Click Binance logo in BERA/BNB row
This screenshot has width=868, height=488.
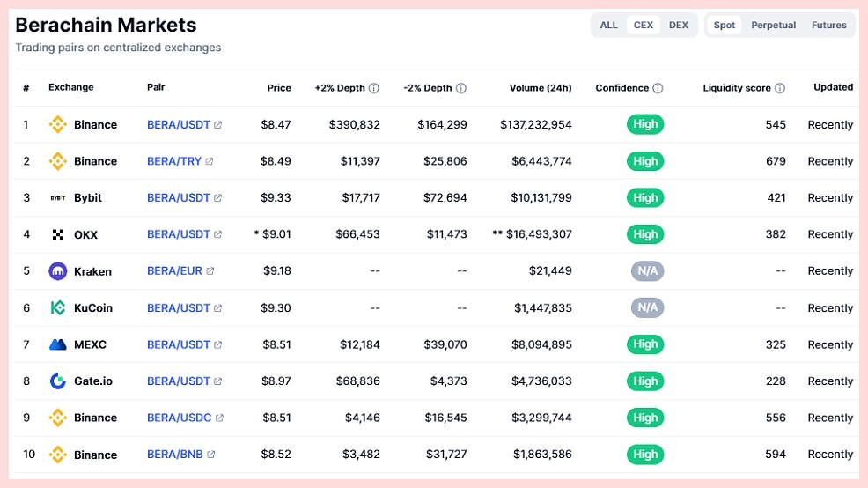pyautogui.click(x=57, y=455)
